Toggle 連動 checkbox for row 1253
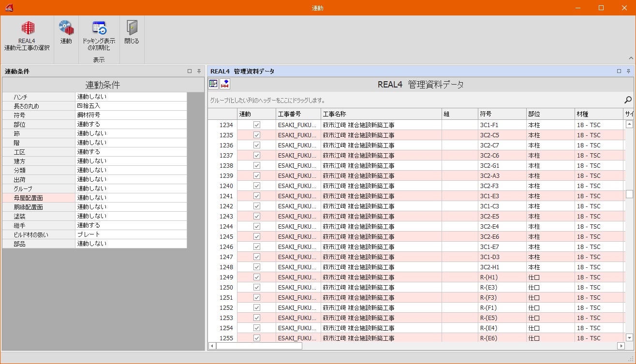The image size is (636, 364). 257,318
